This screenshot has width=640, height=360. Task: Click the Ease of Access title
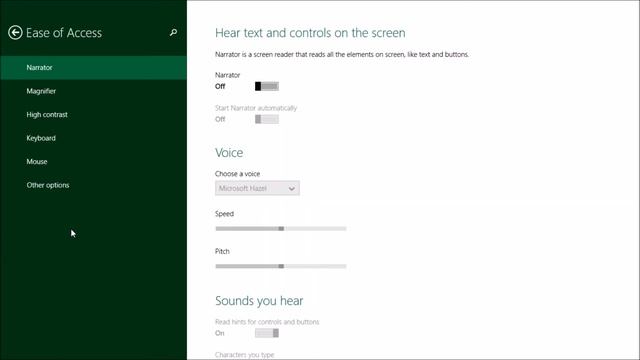tap(64, 33)
